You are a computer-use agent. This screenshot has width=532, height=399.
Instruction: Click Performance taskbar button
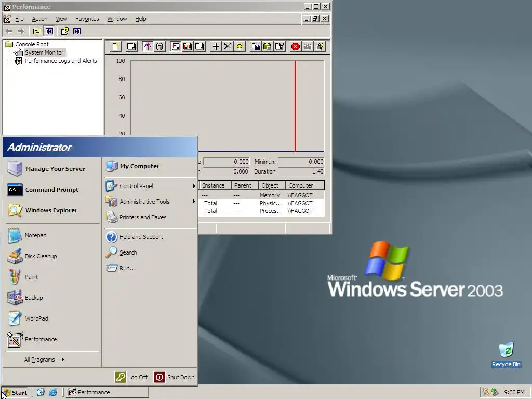107,392
